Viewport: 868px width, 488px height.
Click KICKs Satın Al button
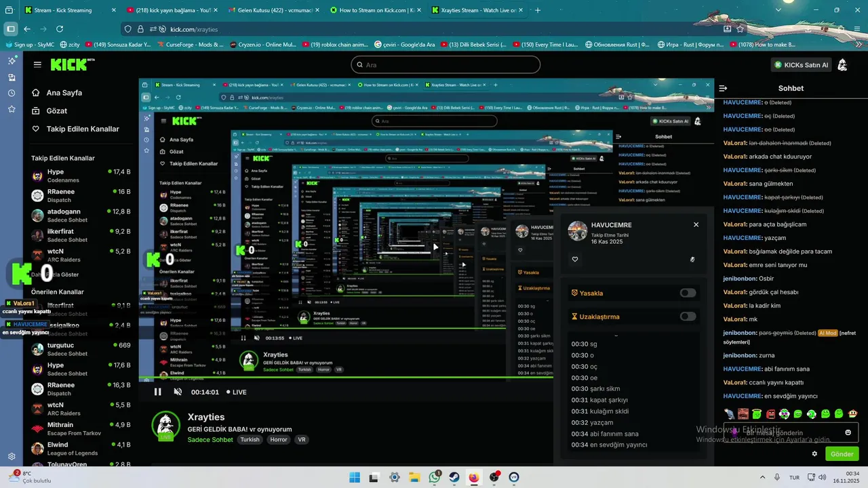coord(802,65)
